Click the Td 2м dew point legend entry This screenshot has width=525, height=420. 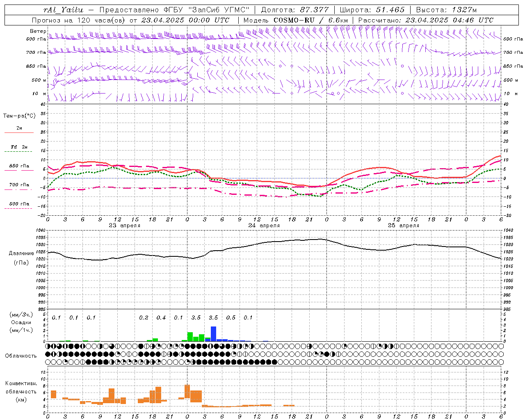[19, 147]
